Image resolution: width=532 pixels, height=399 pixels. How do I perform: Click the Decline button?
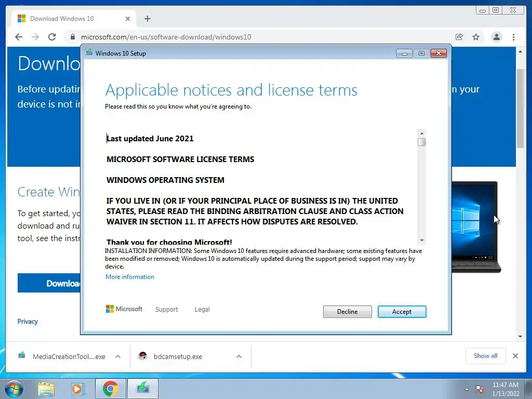click(347, 312)
